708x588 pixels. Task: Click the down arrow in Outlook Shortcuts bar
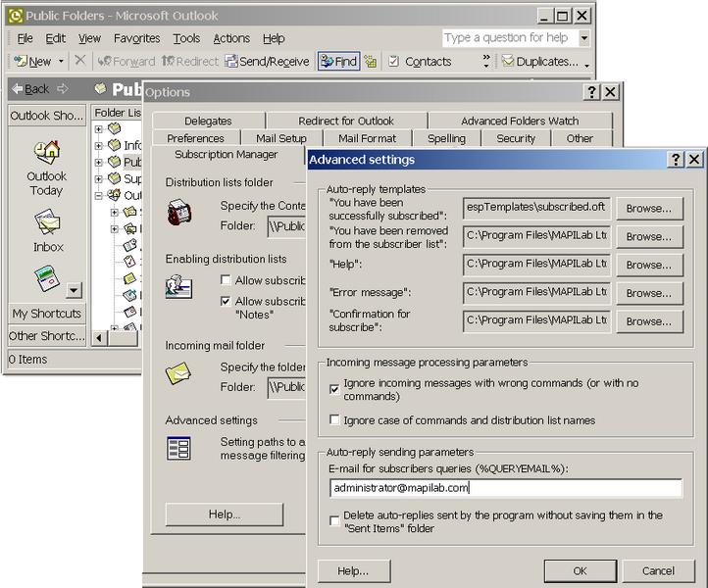[75, 290]
